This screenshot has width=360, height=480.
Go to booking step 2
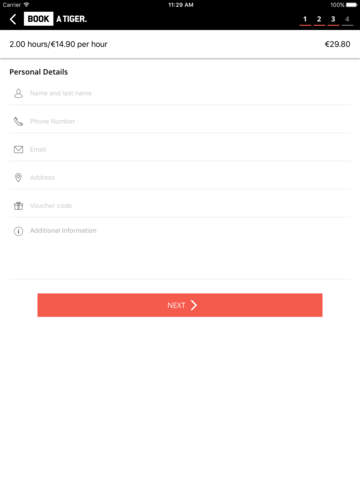(319, 19)
